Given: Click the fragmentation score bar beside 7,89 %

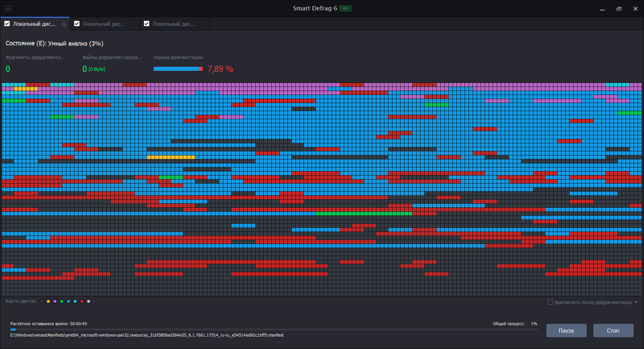Looking at the screenshot, I should coord(178,69).
